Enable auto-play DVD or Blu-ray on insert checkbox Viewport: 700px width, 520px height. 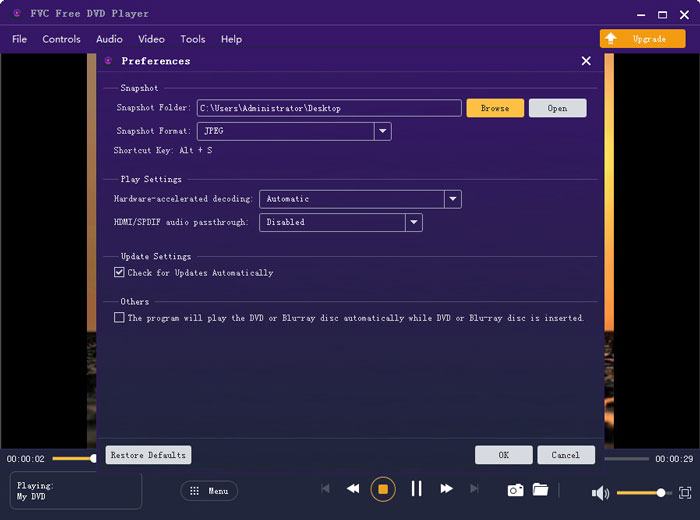click(x=119, y=317)
